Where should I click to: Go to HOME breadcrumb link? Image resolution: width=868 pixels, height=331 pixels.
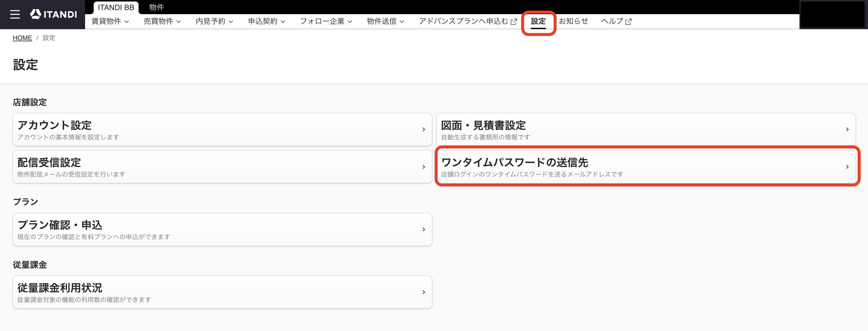(x=22, y=38)
